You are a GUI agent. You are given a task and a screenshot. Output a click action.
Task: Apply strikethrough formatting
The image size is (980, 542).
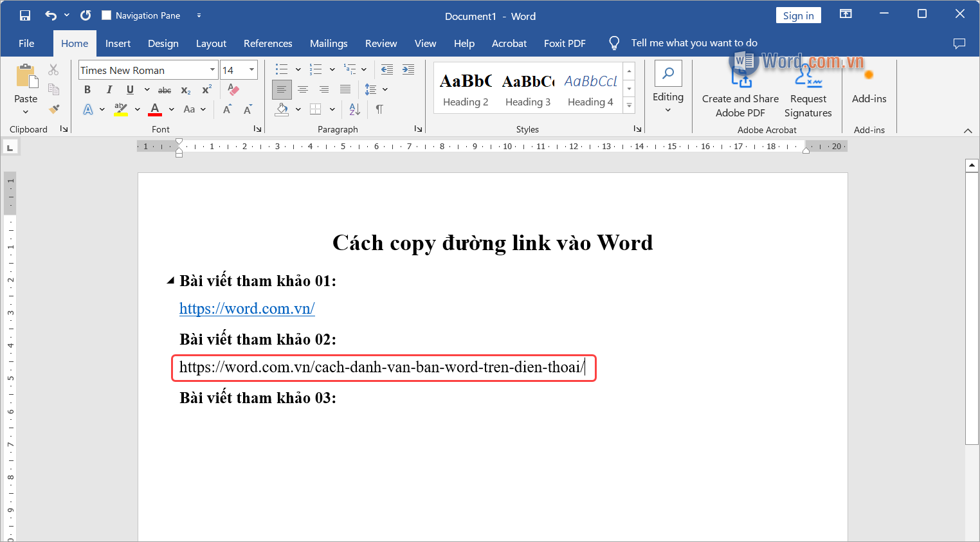[x=165, y=90]
